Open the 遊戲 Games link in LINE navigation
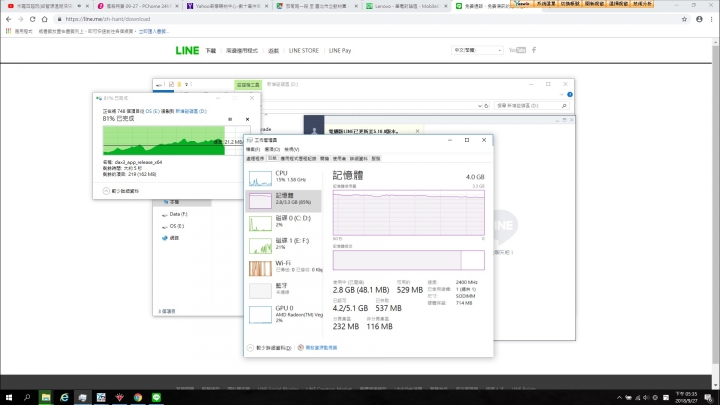720x405 pixels. [x=273, y=51]
